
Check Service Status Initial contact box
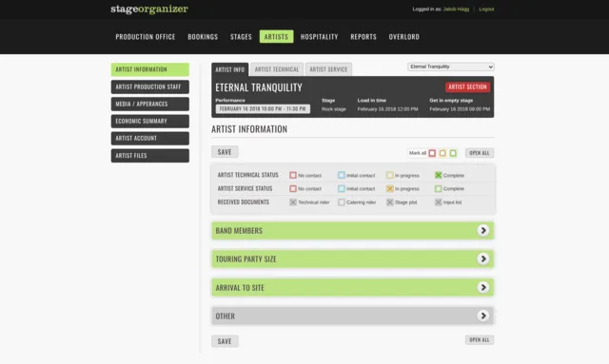pyautogui.click(x=341, y=188)
